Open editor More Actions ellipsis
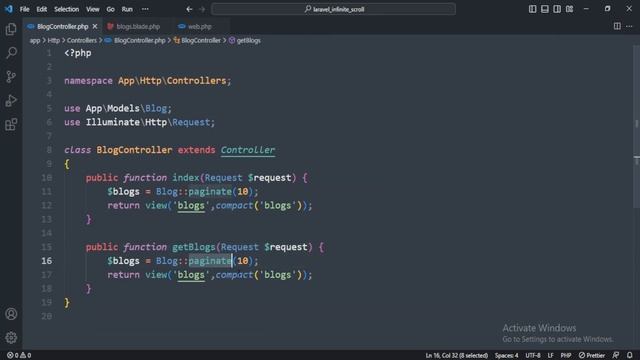This screenshot has height=360, width=640. (x=629, y=26)
